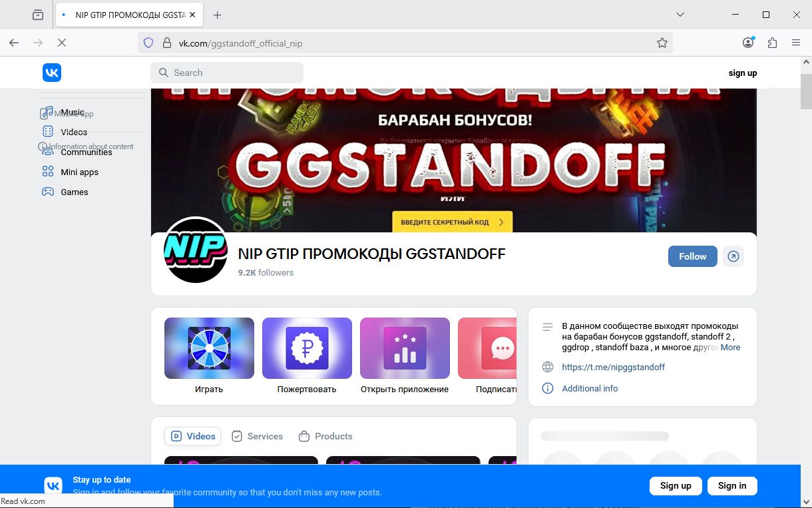The height and width of the screenshot is (508, 812).
Task: Switch to the Videos tab
Action: click(x=193, y=436)
